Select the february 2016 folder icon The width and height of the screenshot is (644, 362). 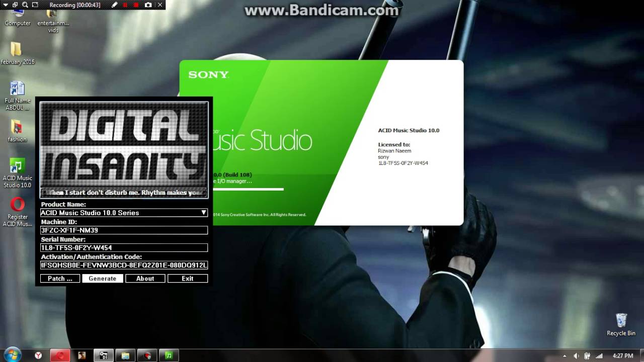(x=18, y=53)
